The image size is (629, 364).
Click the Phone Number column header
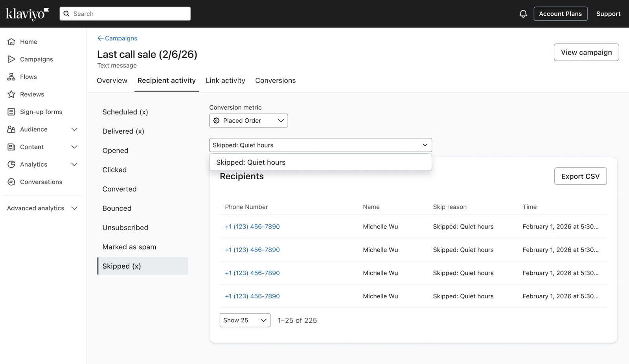246,207
